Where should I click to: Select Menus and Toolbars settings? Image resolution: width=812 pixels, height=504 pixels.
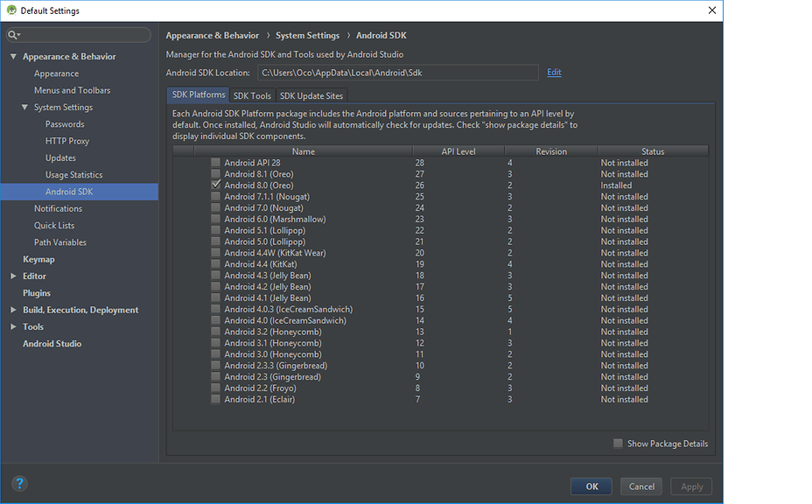pos(72,90)
